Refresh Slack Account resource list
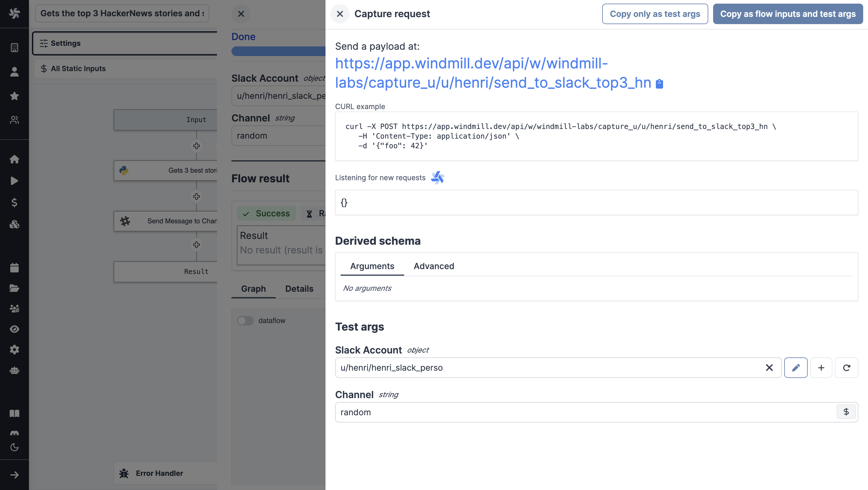 [846, 367]
